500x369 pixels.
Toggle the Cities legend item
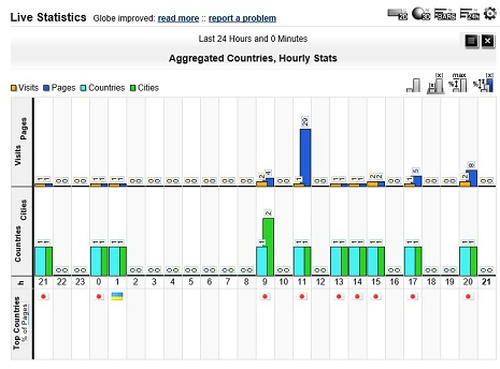(x=144, y=88)
